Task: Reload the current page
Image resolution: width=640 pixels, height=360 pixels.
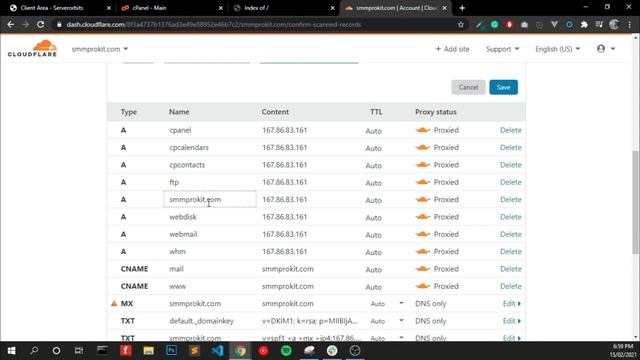Action: [40, 24]
